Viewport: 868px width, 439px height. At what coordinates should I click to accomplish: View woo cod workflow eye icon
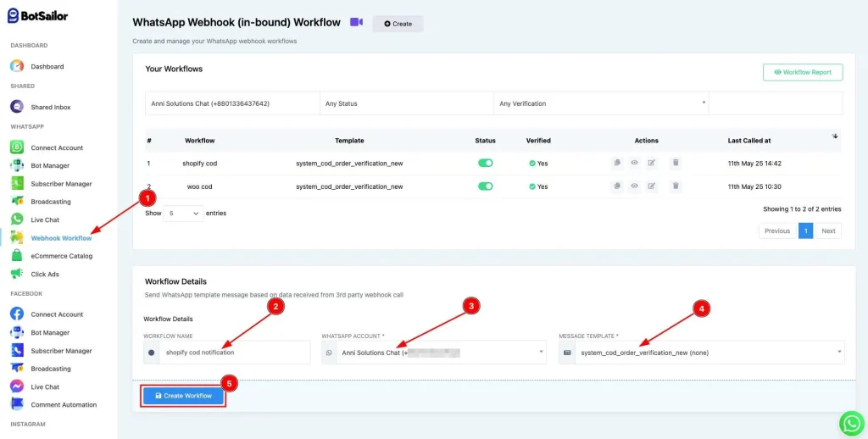click(x=634, y=186)
